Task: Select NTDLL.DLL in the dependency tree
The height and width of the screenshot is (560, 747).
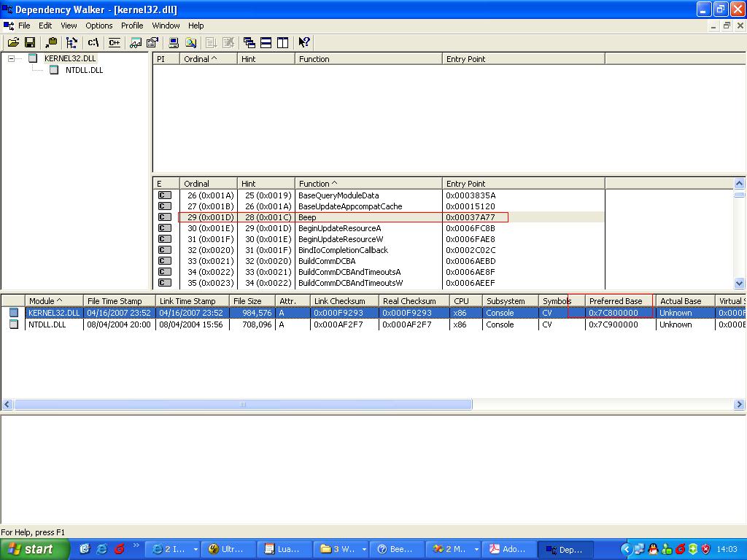Action: pyautogui.click(x=85, y=70)
